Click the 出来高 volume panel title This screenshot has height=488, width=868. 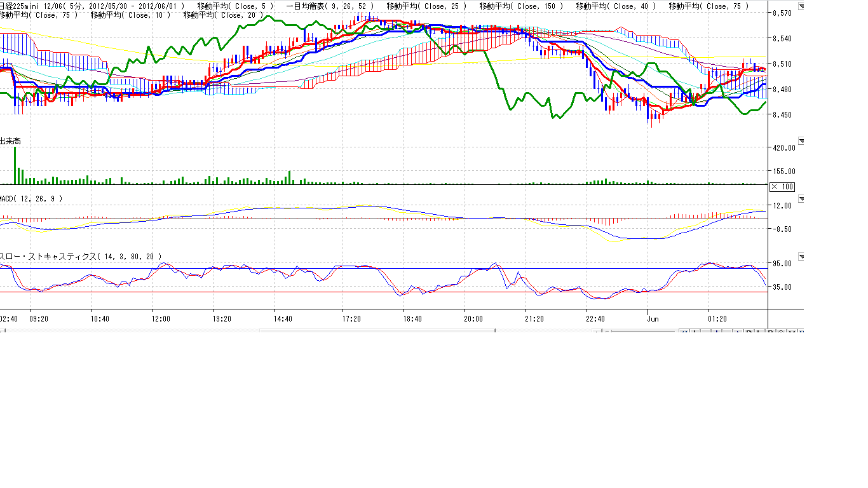coord(10,140)
